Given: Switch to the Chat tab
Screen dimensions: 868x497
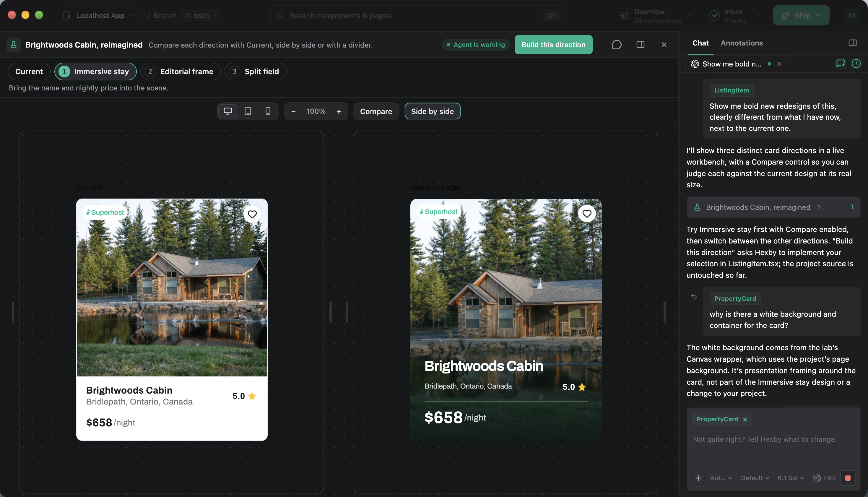Looking at the screenshot, I should pyautogui.click(x=700, y=43).
